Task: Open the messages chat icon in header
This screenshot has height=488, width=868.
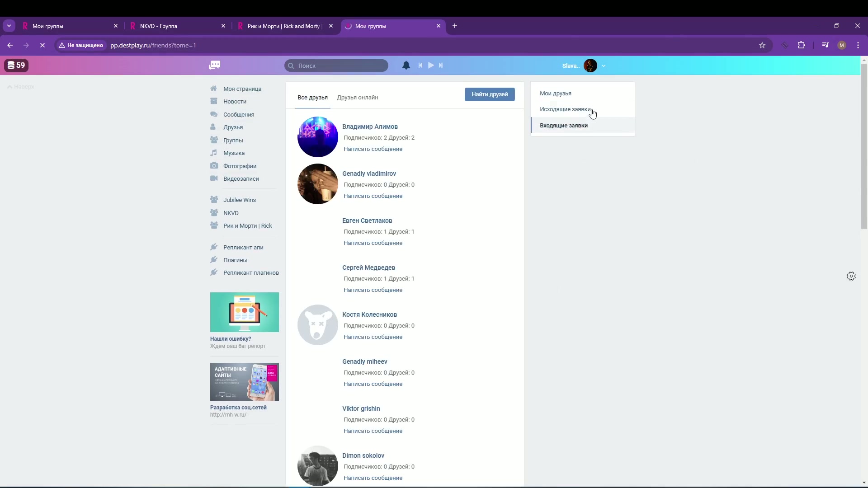Action: tap(215, 65)
